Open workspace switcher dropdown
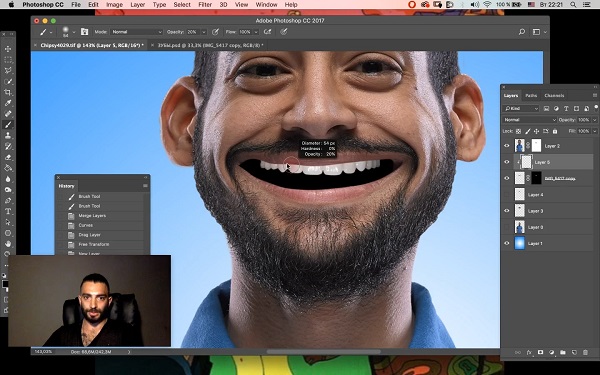 coord(539,32)
